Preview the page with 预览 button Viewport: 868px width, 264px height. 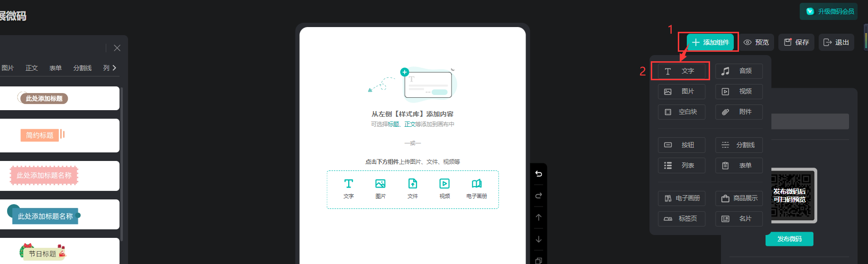(757, 42)
